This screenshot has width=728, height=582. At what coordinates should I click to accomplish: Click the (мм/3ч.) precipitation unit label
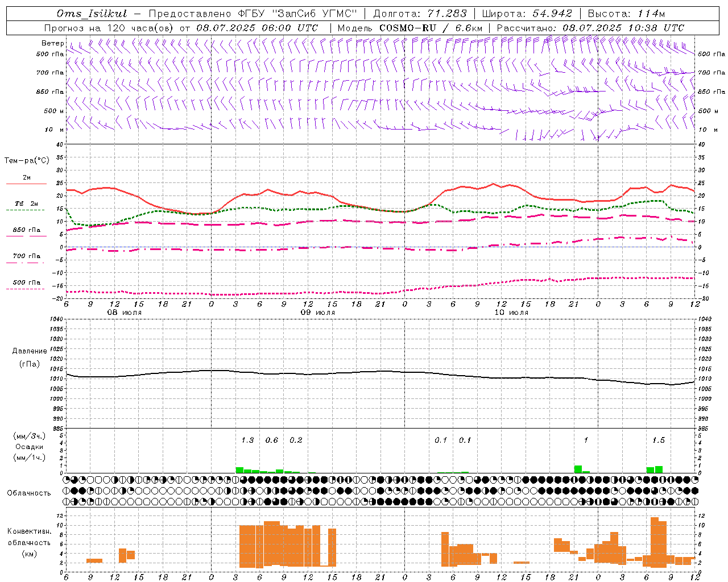click(x=30, y=436)
